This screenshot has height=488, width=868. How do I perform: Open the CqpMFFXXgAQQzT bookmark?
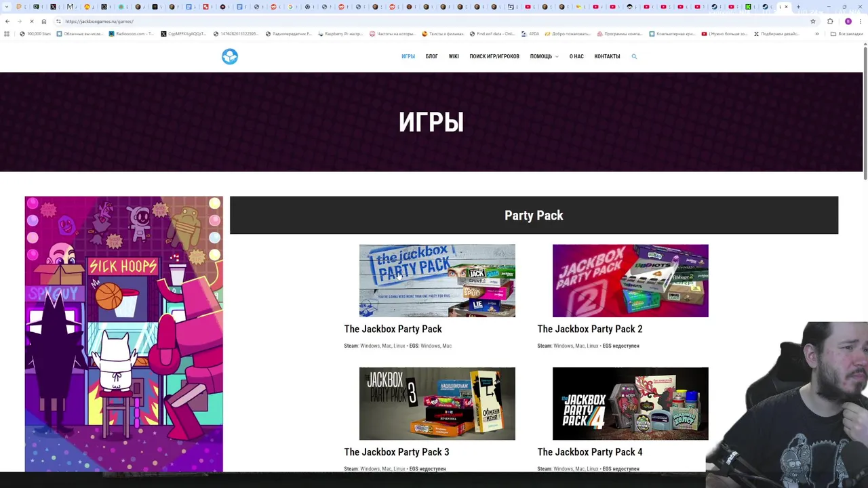click(184, 34)
